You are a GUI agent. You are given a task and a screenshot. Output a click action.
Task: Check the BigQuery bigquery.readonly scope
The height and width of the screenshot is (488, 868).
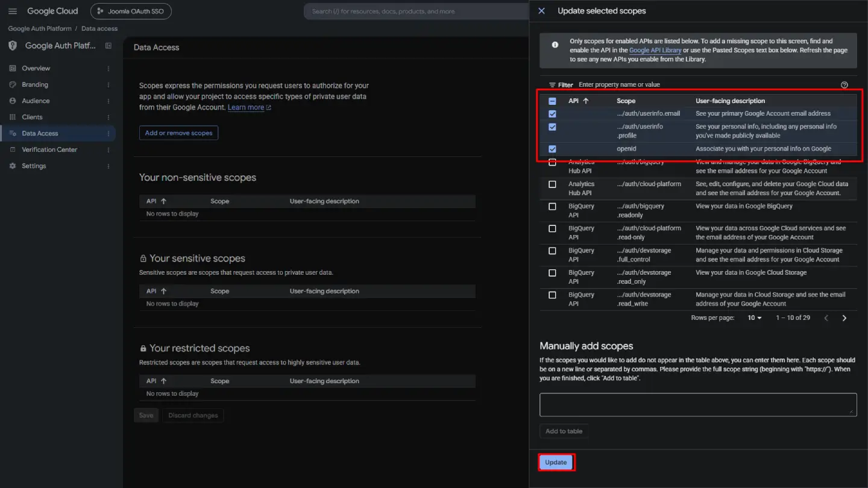pos(552,207)
